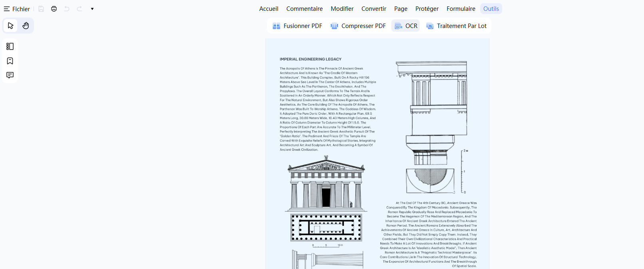644x269 pixels.
Task: Click the undo arrow icon
Action: tap(67, 9)
